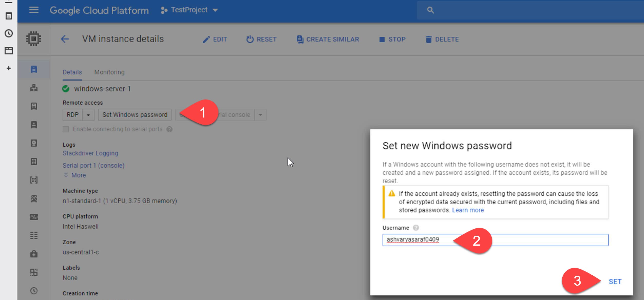Open Instance groups sidebar icon
Viewport: 644px width, 300px height.
(x=34, y=88)
